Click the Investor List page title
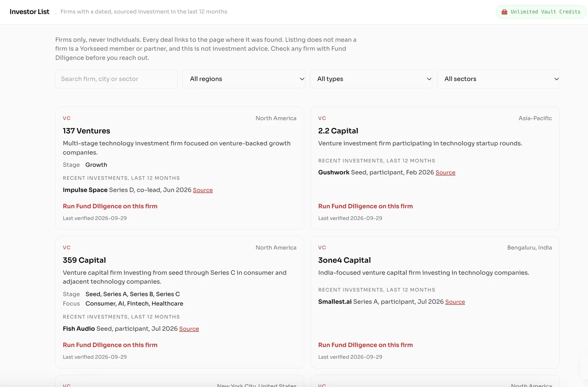This screenshot has width=588, height=387. [30, 12]
